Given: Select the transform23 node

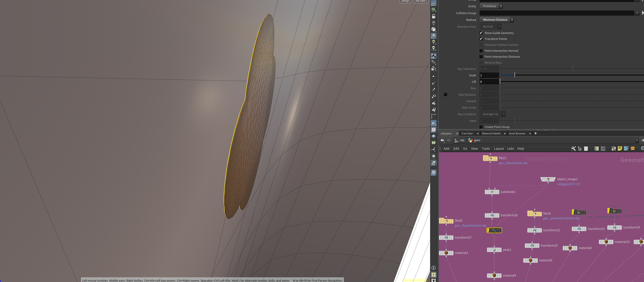Looking at the screenshot, I should click(x=535, y=230).
